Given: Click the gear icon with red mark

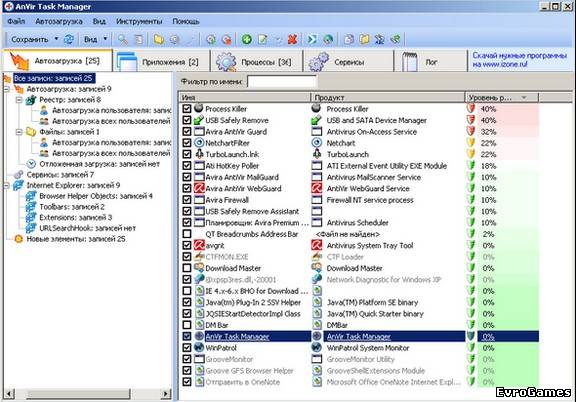Looking at the screenshot, I should (227, 39).
